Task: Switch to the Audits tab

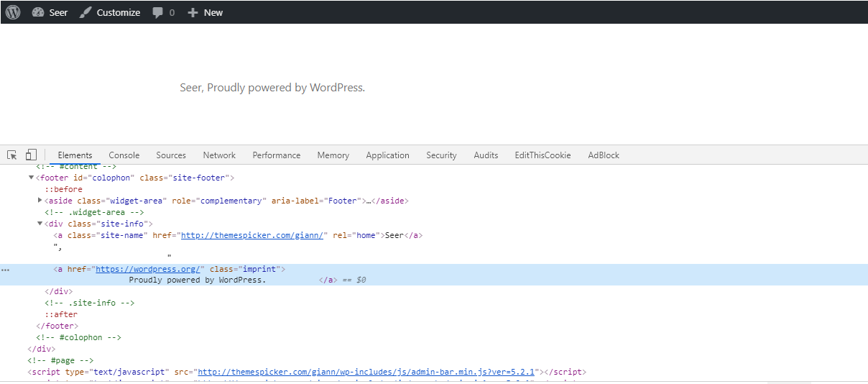Action: (x=486, y=155)
